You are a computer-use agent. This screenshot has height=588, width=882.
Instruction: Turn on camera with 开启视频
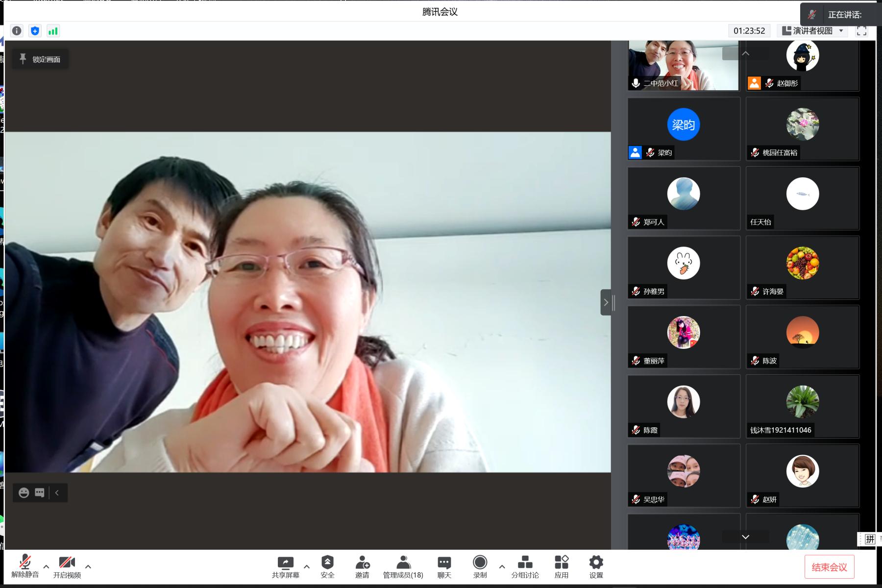tap(67, 566)
